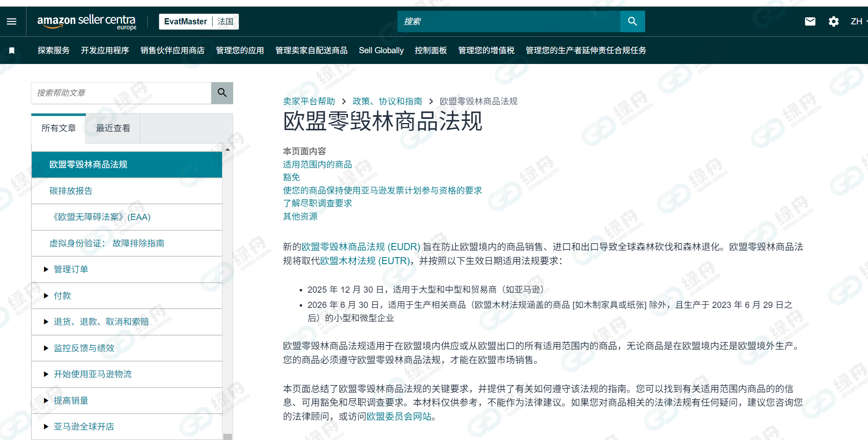This screenshot has width=868, height=440.
Task: Open the ZH language dropdown
Action: [x=858, y=21]
